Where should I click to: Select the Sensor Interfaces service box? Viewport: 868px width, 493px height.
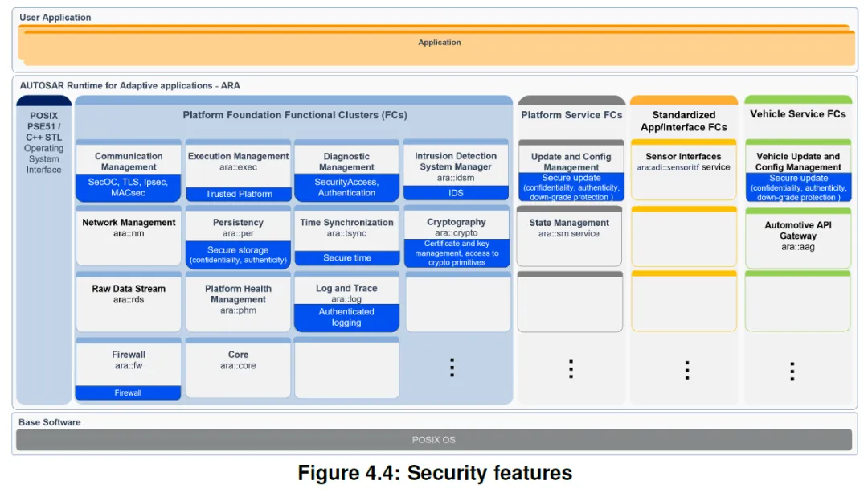(684, 170)
